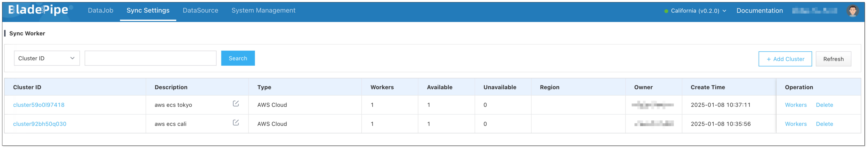Delete the aws ecs tokyo cluster
868x149 pixels.
(x=824, y=105)
